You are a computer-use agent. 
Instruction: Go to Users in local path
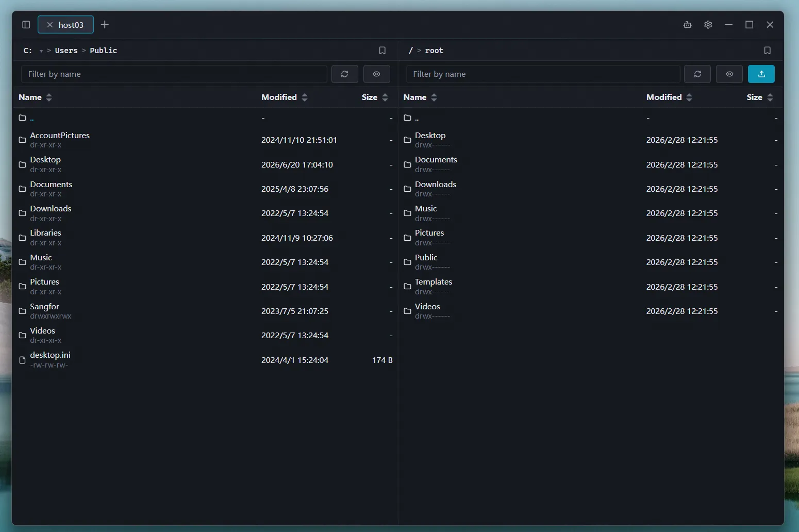[x=66, y=51]
